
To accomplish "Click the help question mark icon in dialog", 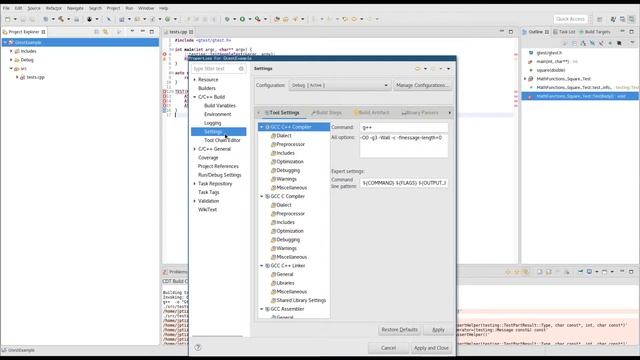I will (x=198, y=348).
